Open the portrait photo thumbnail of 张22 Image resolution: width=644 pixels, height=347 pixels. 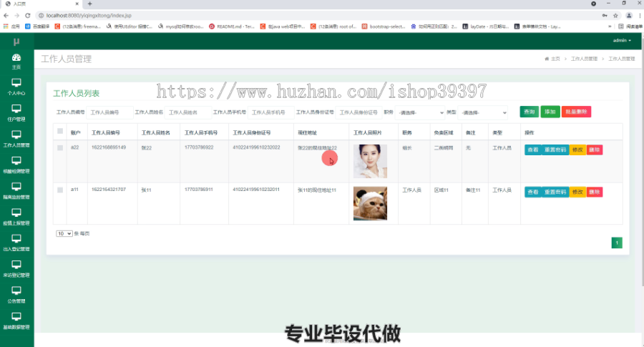click(370, 161)
